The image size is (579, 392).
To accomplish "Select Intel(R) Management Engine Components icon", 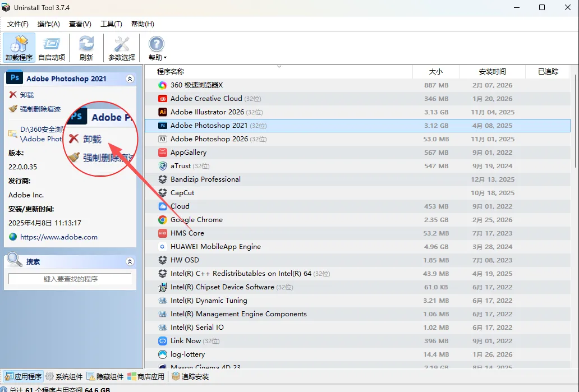I will 163,314.
